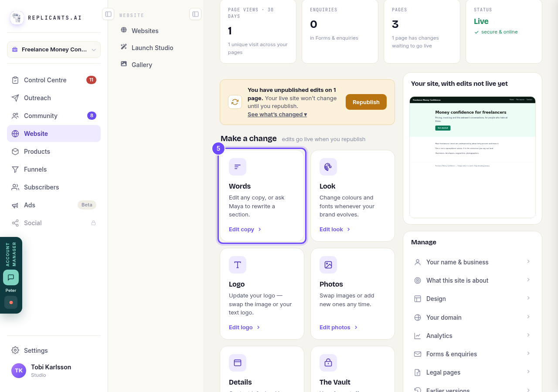
Task: Open Control Centre in the sidebar
Action: coord(54,80)
